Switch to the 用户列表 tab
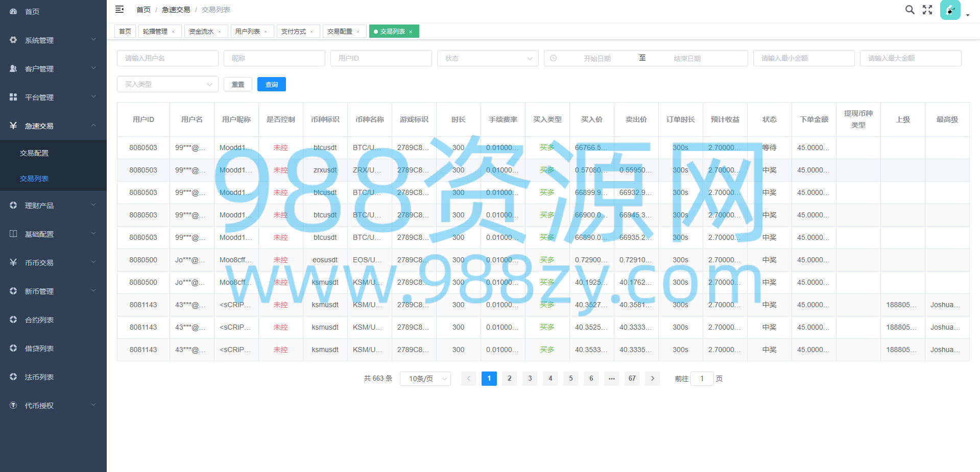 point(248,32)
